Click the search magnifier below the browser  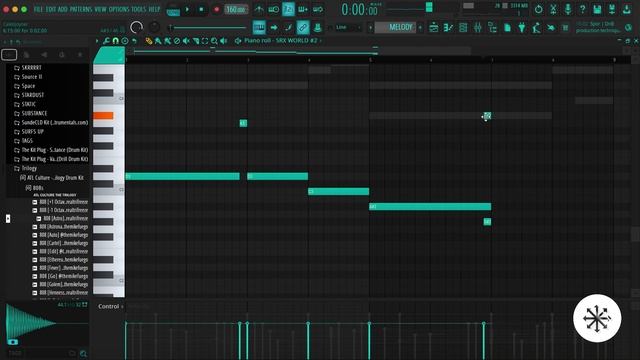[x=83, y=353]
